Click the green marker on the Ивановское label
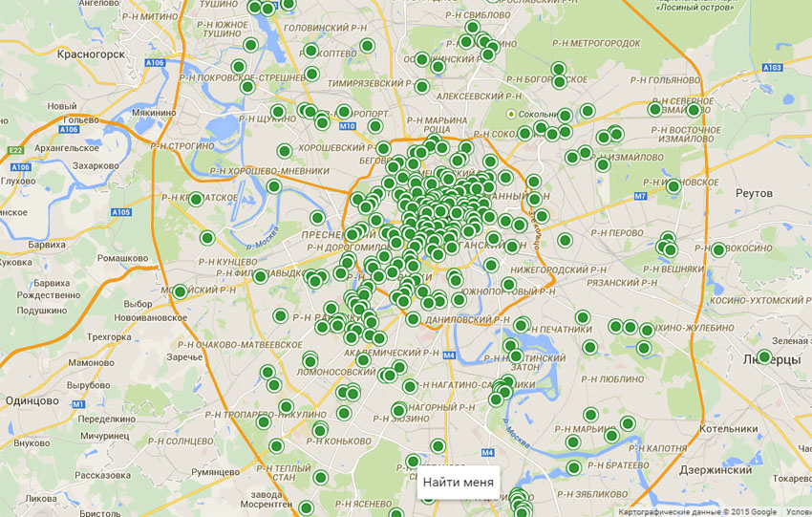 (x=673, y=186)
